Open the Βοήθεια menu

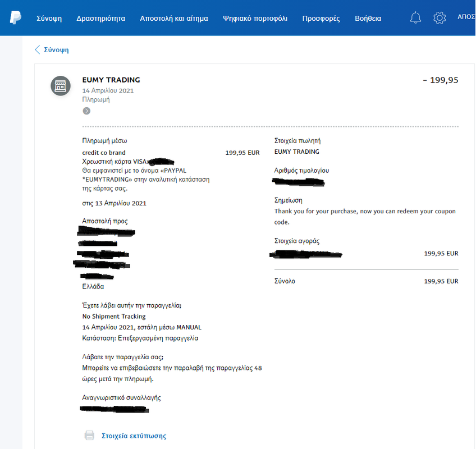pos(368,19)
